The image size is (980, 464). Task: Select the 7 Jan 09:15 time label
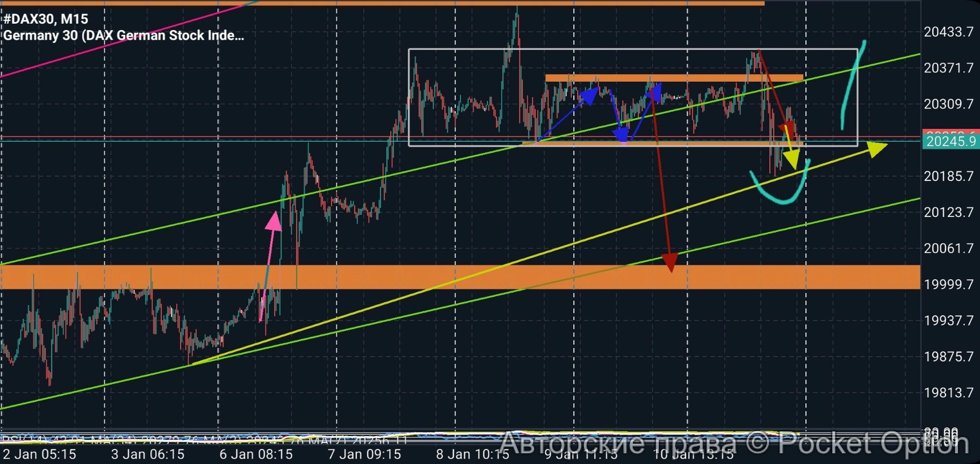[364, 454]
